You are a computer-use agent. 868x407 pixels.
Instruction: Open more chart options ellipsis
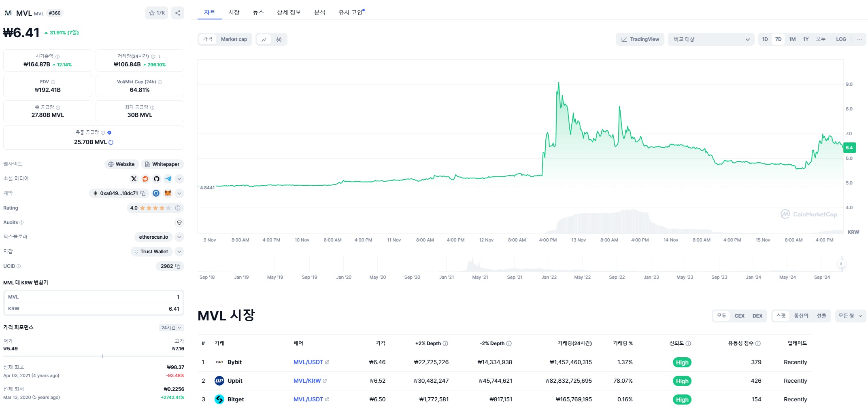(859, 39)
